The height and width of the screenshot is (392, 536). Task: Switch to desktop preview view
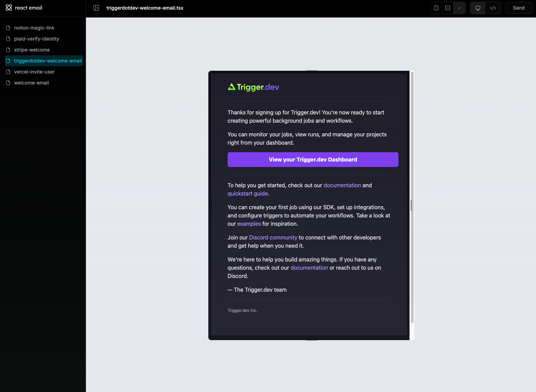point(478,8)
